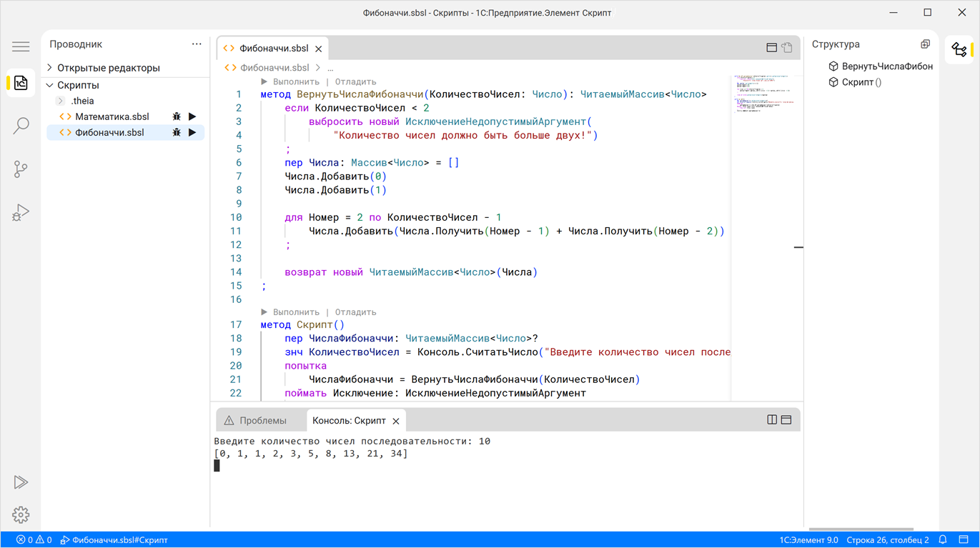Select Математика.sbsl in the file tree
The height and width of the screenshot is (548, 980).
click(112, 116)
